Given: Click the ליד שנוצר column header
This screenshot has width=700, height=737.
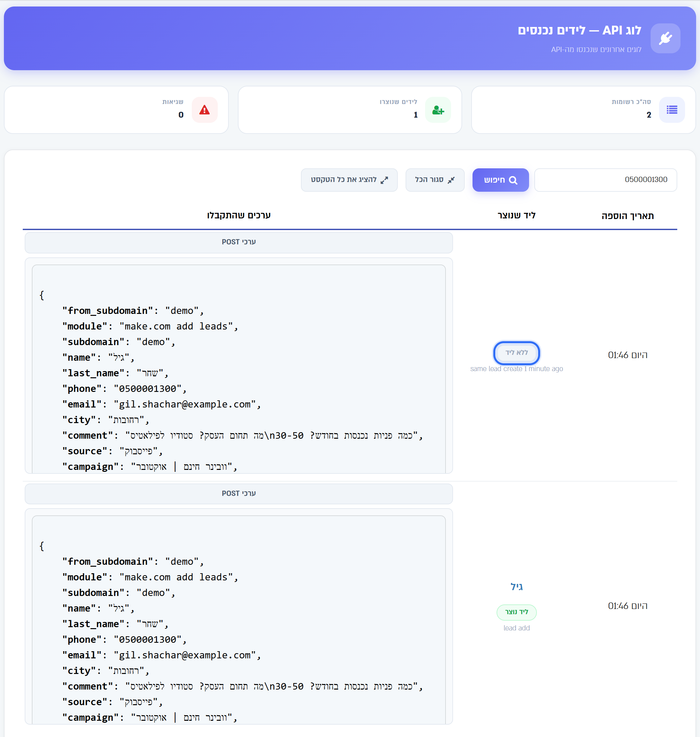Looking at the screenshot, I should pyautogui.click(x=516, y=215).
